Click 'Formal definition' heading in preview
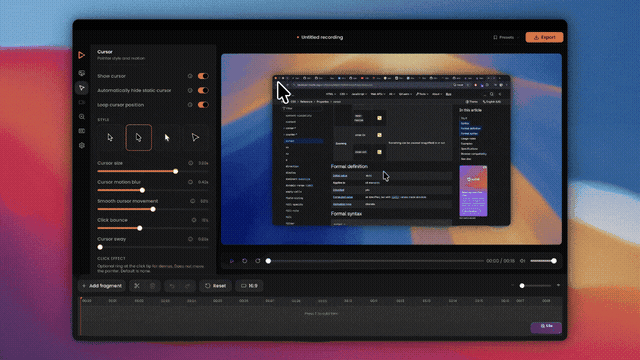 coord(349,167)
